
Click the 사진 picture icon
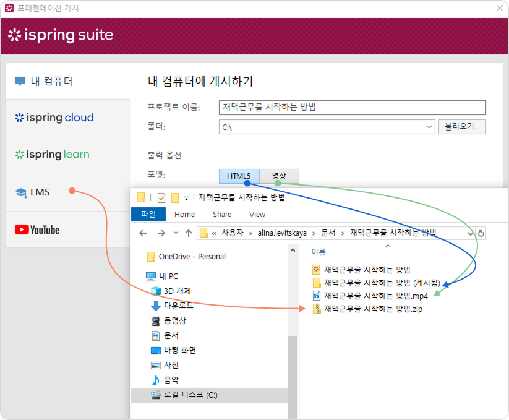(156, 366)
